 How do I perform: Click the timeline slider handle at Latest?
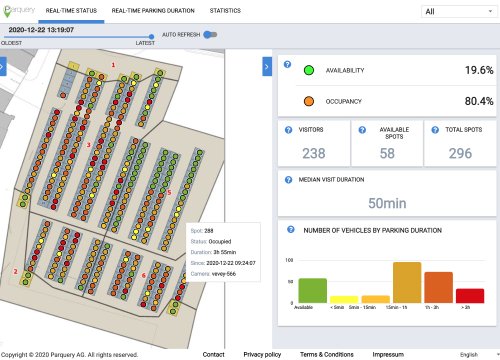(x=151, y=37)
